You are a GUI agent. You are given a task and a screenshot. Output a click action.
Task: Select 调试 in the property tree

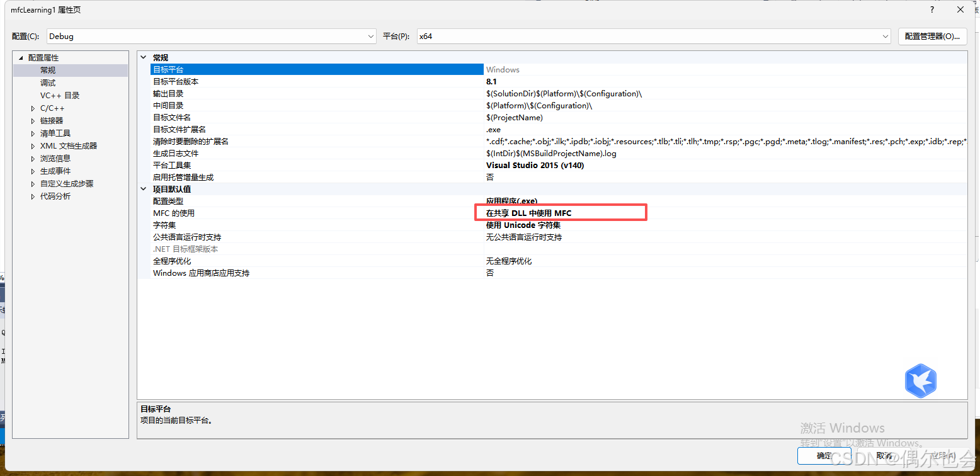point(48,83)
